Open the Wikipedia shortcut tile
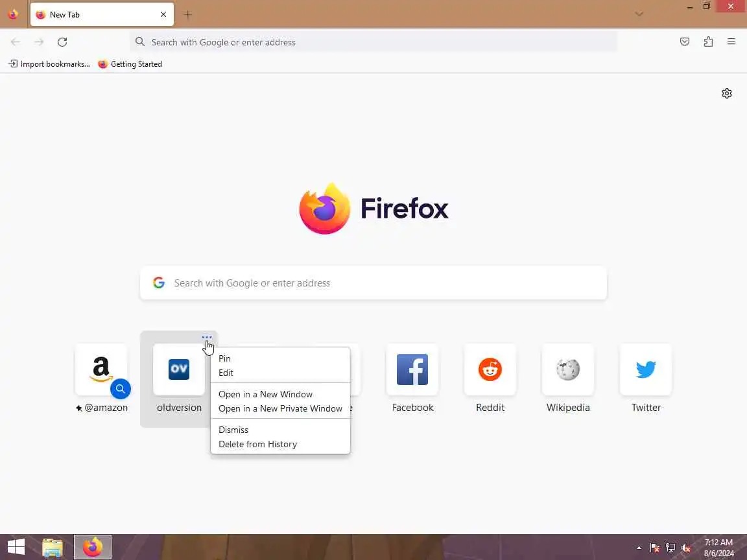 [x=568, y=369]
